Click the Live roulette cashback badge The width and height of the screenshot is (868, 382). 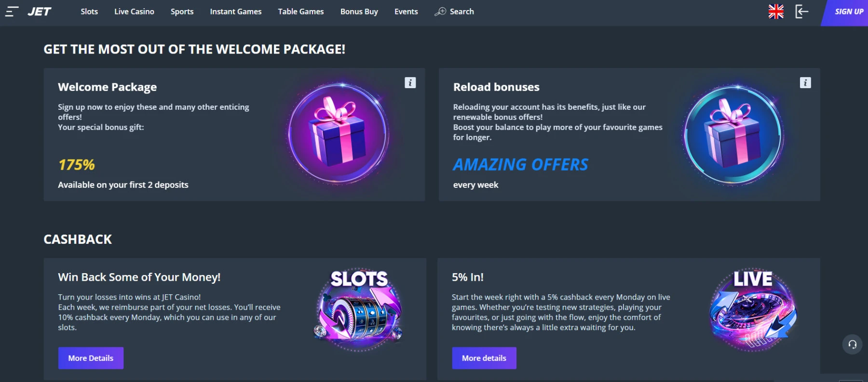pyautogui.click(x=753, y=311)
